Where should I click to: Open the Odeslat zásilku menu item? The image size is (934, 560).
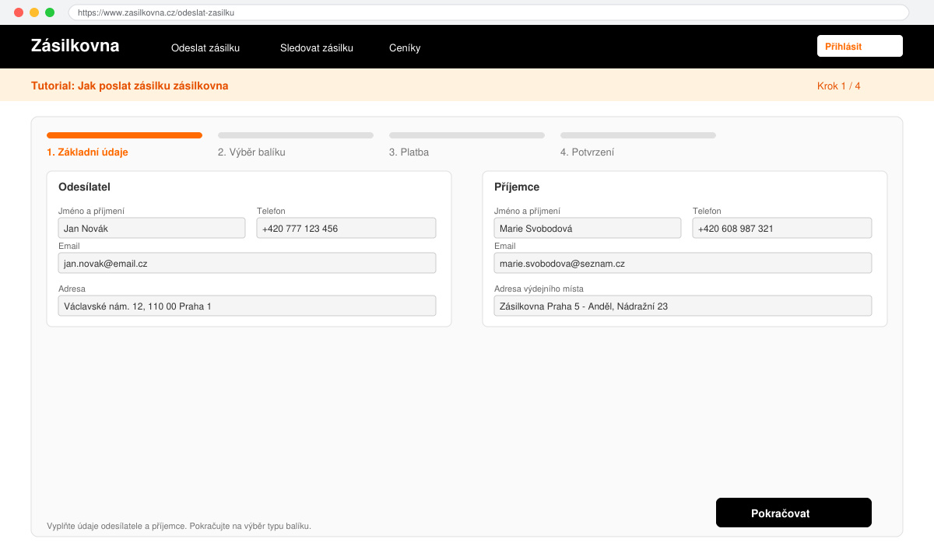pos(205,47)
